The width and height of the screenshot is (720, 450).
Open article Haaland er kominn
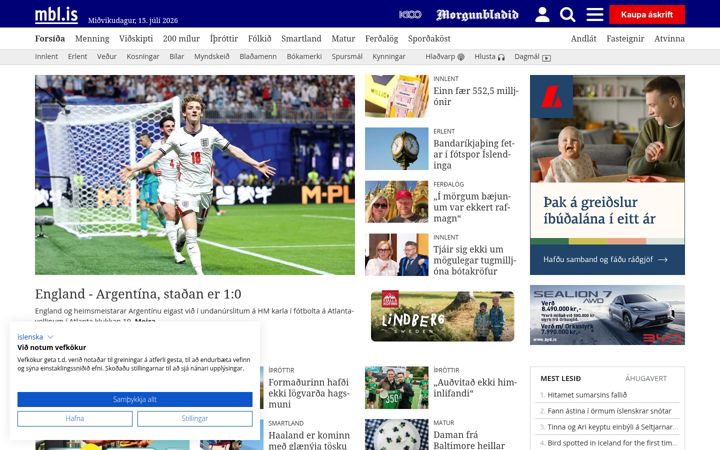(309, 440)
